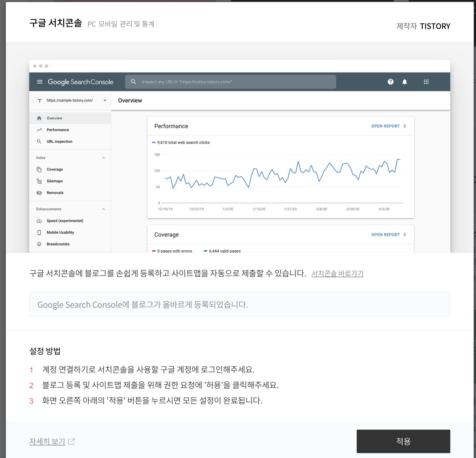The width and height of the screenshot is (476, 458).
Task: Click the Enhancements section label
Action: tap(49, 209)
